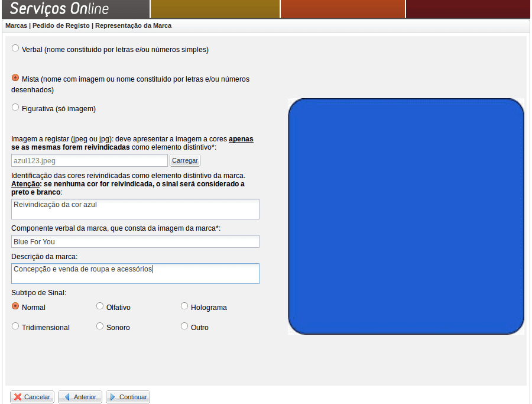Screen dimensions: 532x404
Task: Select the Outro sign subtype
Action: click(184, 327)
